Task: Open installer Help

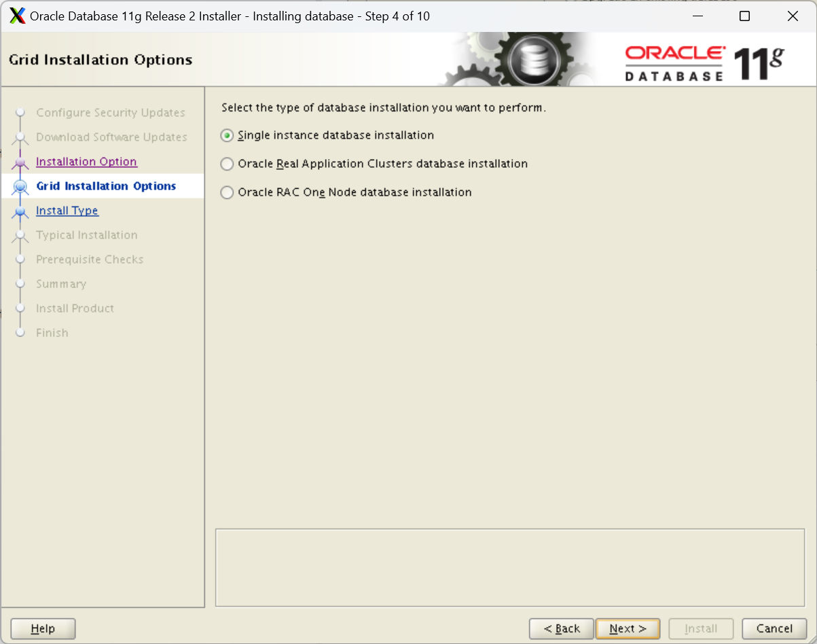Action: tap(43, 629)
